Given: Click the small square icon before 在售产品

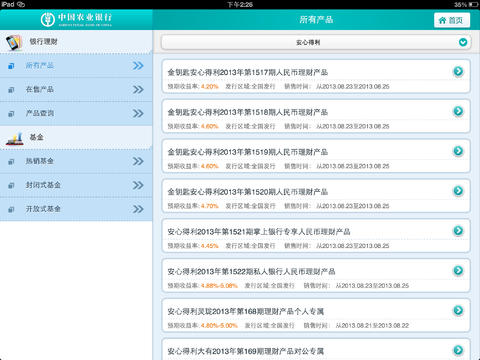Looking at the screenshot, I should pyautogui.click(x=11, y=90).
